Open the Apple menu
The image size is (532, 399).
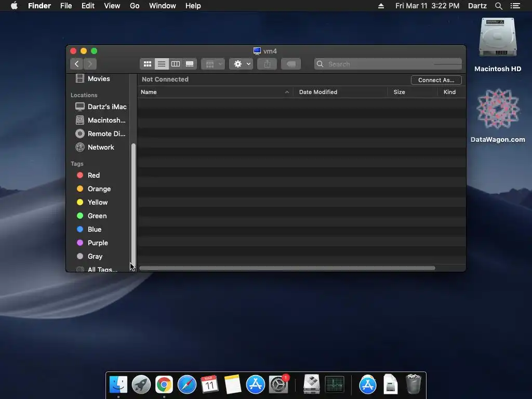[14, 6]
